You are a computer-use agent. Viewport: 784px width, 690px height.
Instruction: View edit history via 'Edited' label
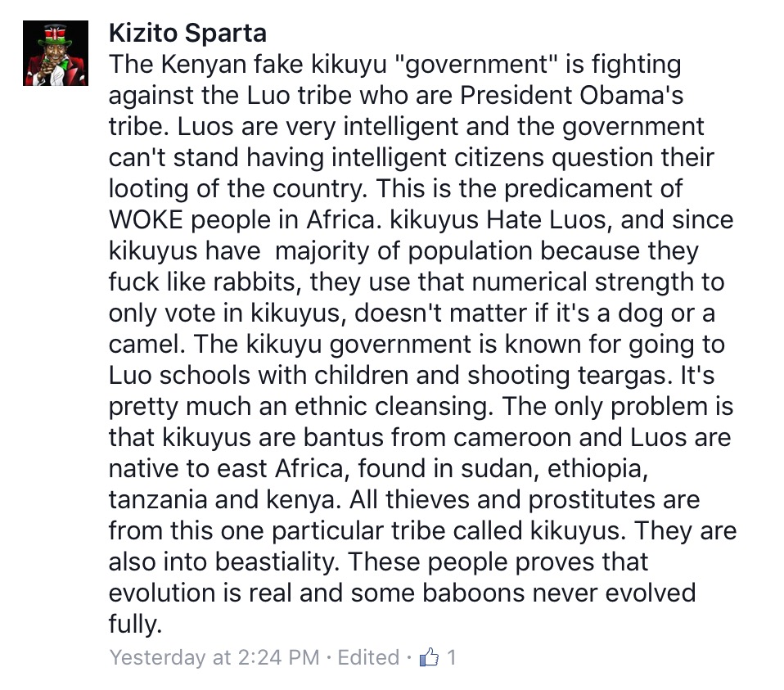[x=368, y=657]
